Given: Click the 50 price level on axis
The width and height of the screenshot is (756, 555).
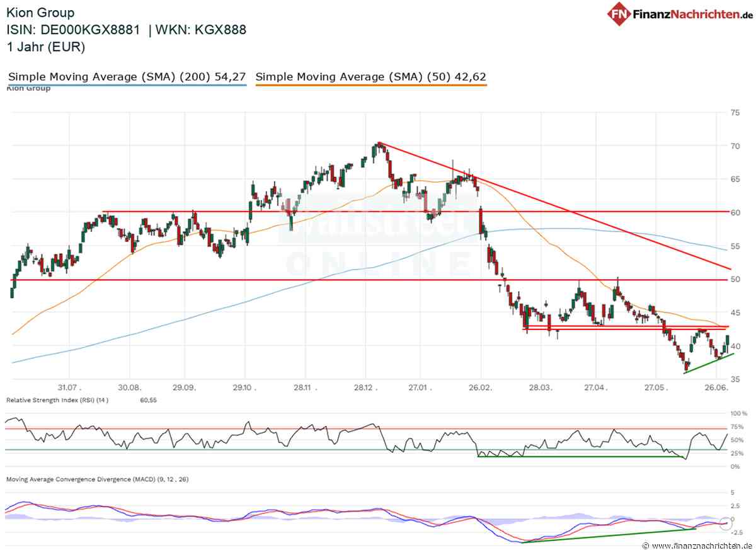Looking at the screenshot, I should click(x=735, y=279).
